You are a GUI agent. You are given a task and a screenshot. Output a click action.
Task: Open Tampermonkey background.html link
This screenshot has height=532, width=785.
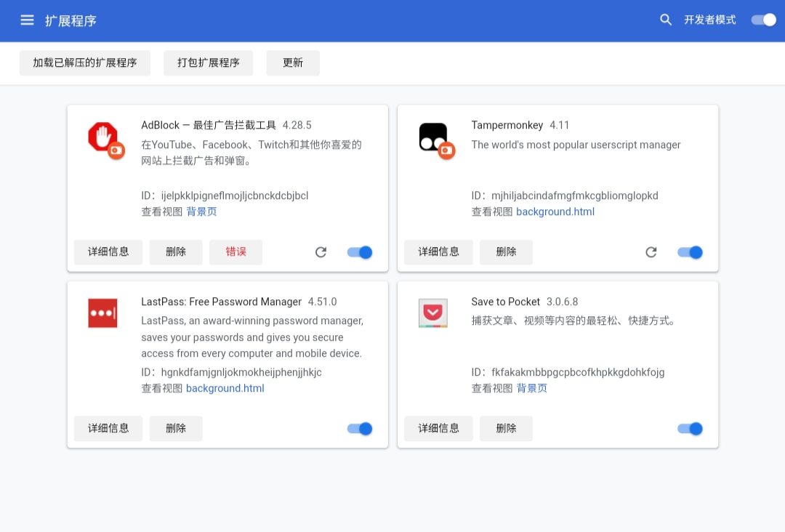555,211
